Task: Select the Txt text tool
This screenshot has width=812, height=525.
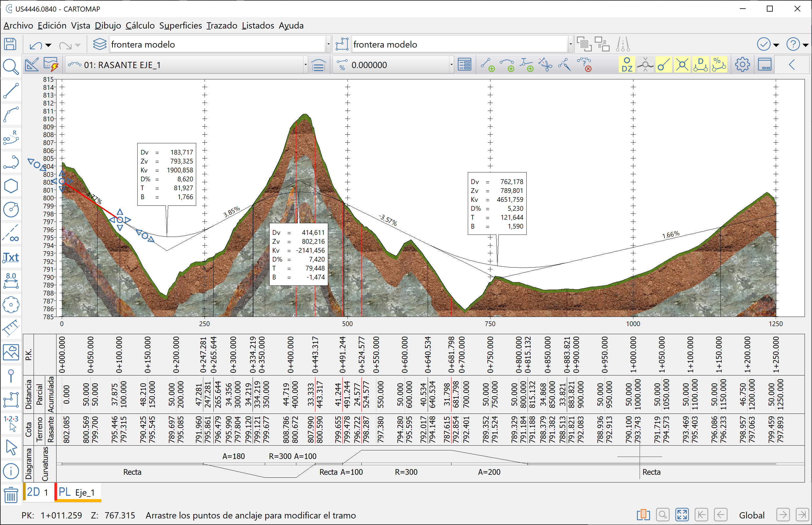Action: point(11,257)
